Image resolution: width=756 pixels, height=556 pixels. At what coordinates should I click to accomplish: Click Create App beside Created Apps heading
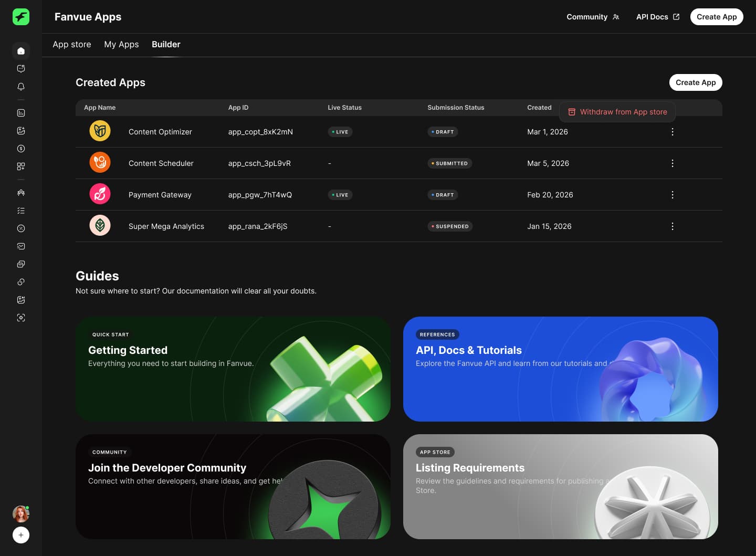click(x=696, y=82)
